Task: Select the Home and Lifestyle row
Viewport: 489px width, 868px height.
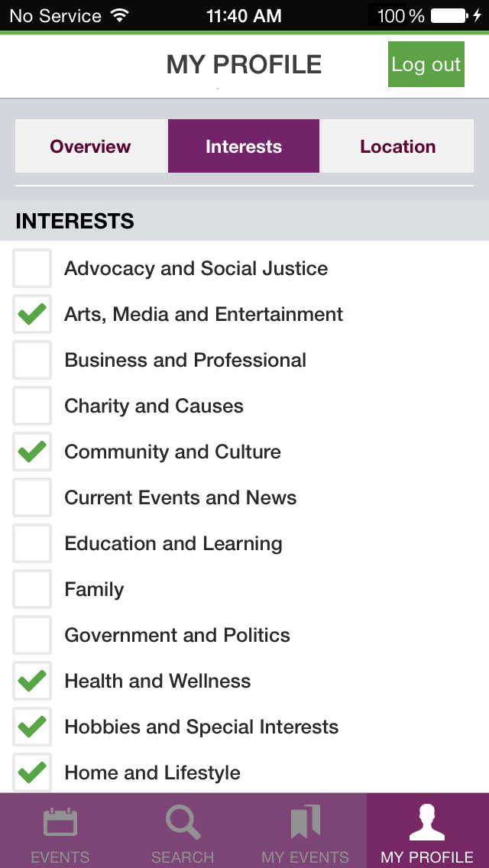Action: click(x=151, y=772)
